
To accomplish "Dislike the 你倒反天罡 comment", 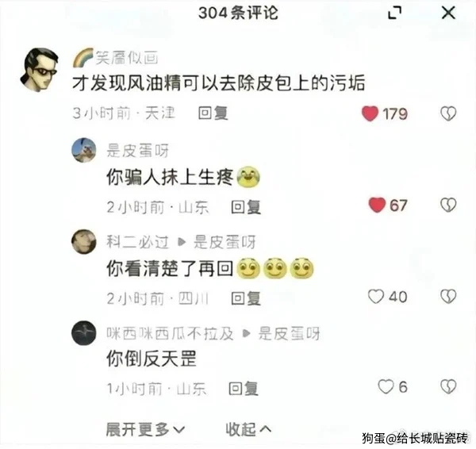I will [448, 386].
